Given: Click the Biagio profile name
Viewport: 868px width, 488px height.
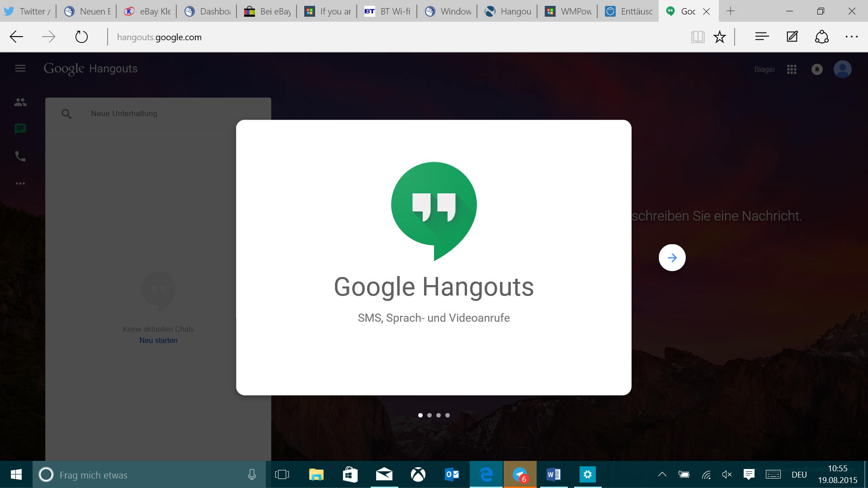Looking at the screenshot, I should (764, 69).
